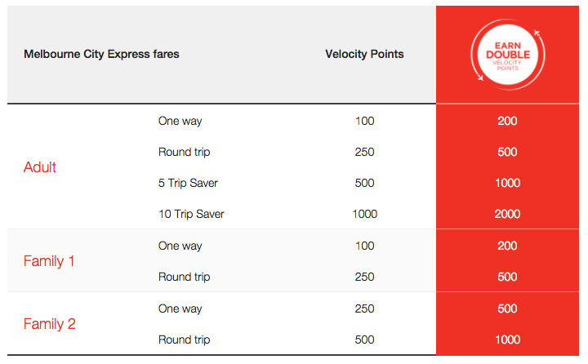Click the Melbourne City Express fares header
The width and height of the screenshot is (588, 364).
(101, 55)
